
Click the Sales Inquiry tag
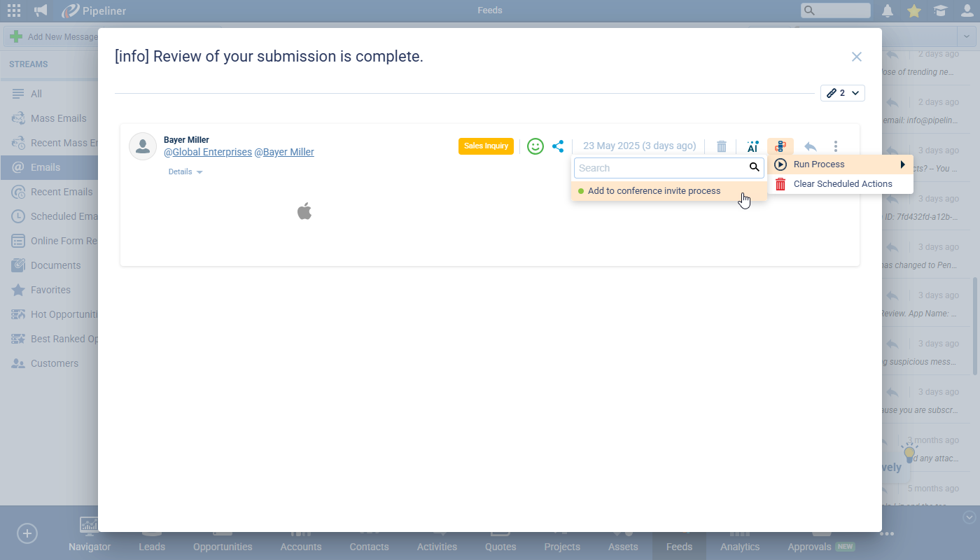tap(486, 146)
